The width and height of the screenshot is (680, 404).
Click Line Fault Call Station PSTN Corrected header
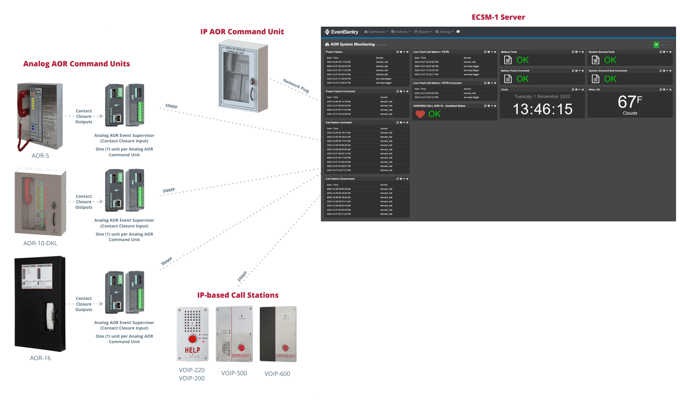click(x=454, y=83)
